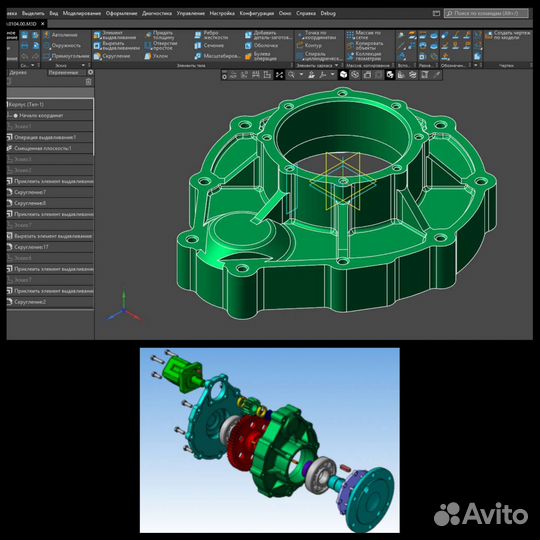Select the Оболочка shell tool
This screenshot has height=540, width=540.
pos(261,45)
